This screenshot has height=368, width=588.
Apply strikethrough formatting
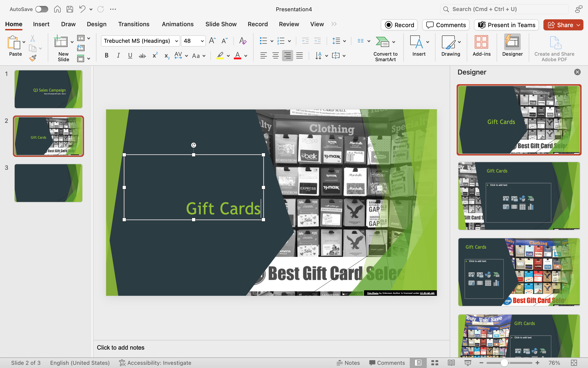(x=142, y=56)
